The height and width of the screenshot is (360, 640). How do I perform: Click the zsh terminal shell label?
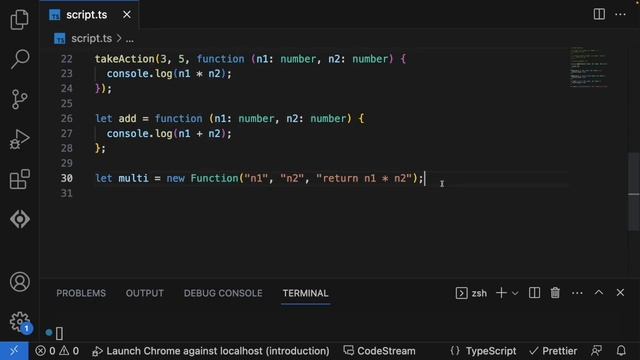(x=471, y=293)
